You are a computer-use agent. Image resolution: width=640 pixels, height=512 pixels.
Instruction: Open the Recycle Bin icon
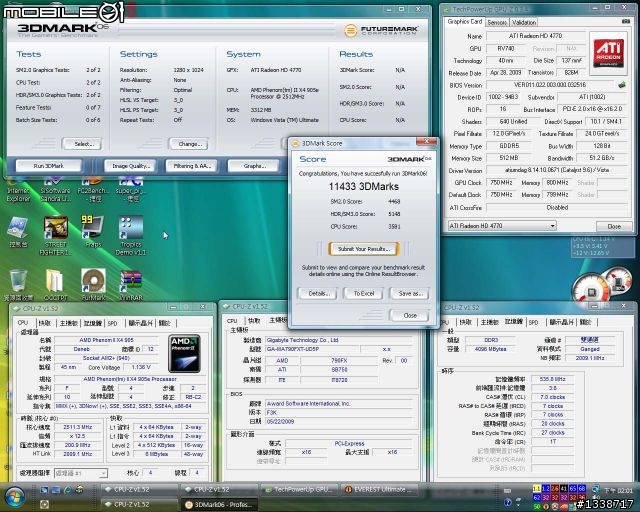pyautogui.click(x=18, y=285)
